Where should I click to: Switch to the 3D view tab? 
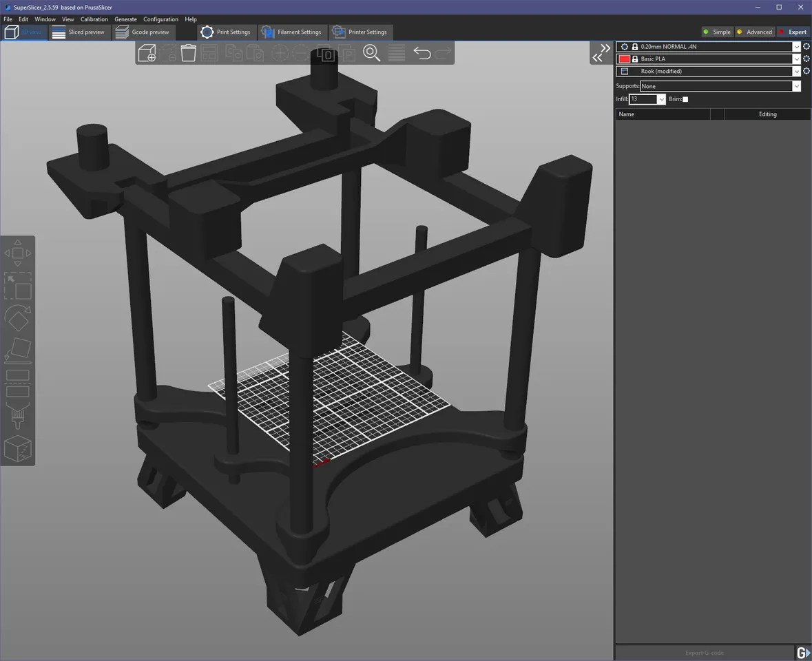pos(24,32)
